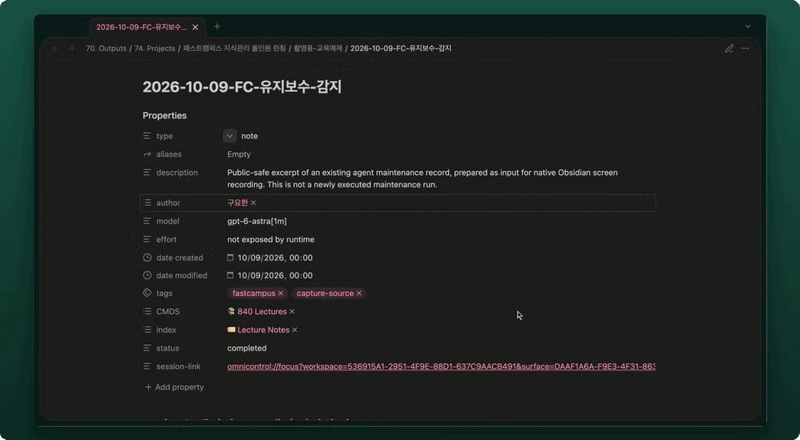Viewport: 800px width, 440px height.
Task: Remove 구요한 from author property
Action: pyautogui.click(x=253, y=203)
